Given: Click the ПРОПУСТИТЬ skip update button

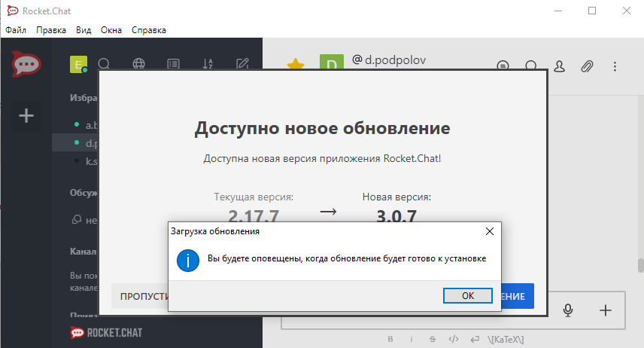Looking at the screenshot, I should pyautogui.click(x=140, y=296).
